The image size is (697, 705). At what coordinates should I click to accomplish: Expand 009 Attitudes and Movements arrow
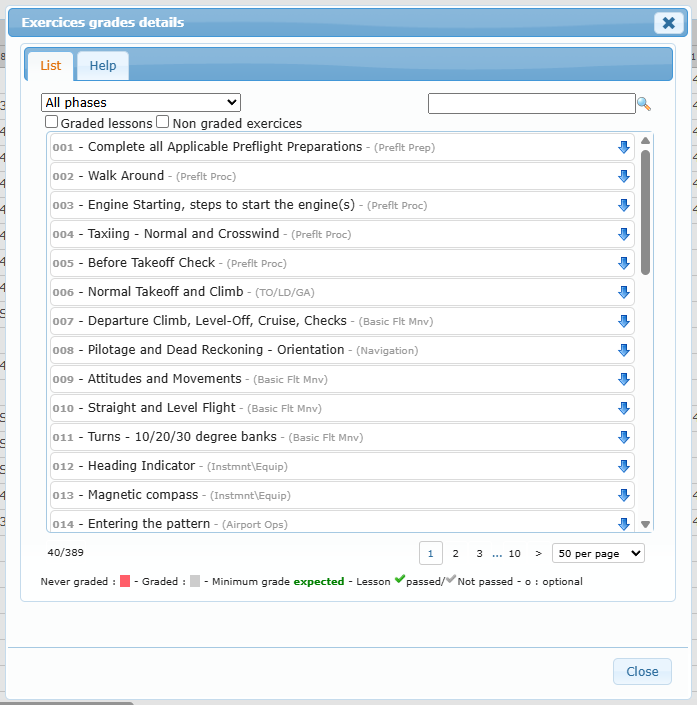click(x=624, y=379)
